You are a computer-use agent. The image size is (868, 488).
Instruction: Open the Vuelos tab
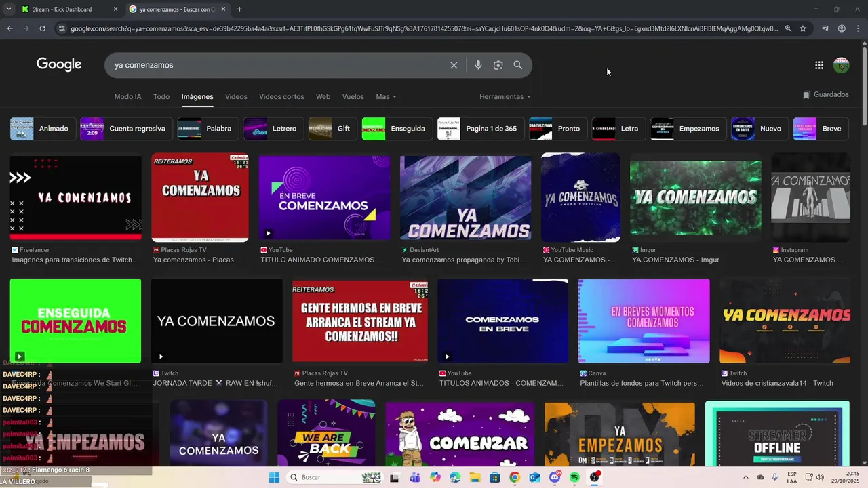(353, 96)
